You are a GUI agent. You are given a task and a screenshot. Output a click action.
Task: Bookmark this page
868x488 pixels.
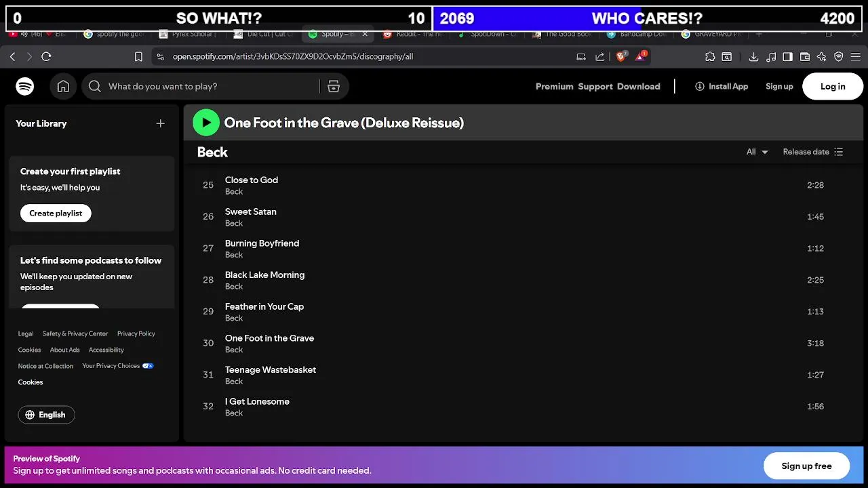(138, 57)
